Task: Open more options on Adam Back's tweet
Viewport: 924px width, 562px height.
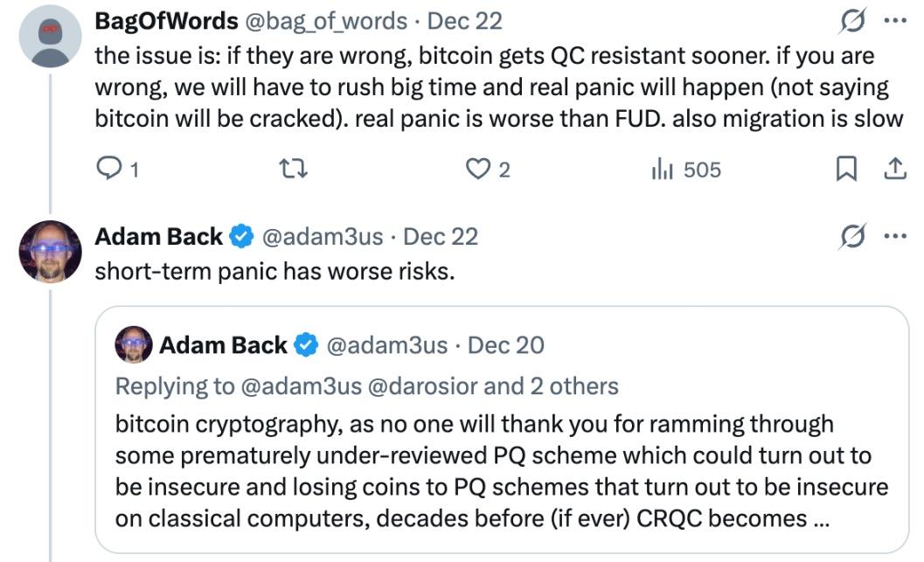Action: [895, 237]
